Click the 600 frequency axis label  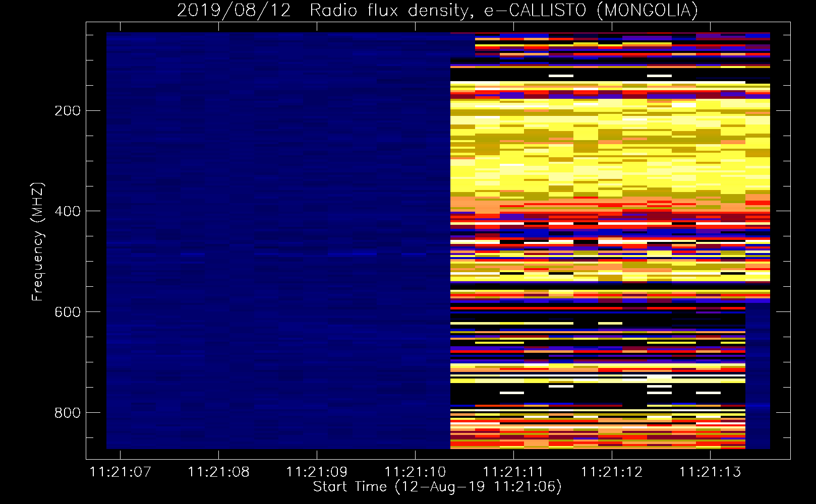click(x=68, y=312)
